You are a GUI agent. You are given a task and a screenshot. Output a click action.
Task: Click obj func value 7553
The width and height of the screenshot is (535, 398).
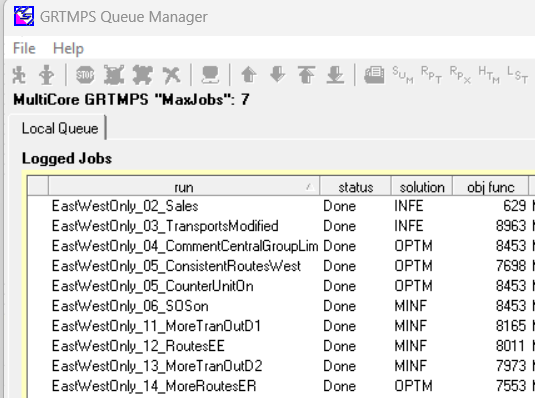pos(511,386)
